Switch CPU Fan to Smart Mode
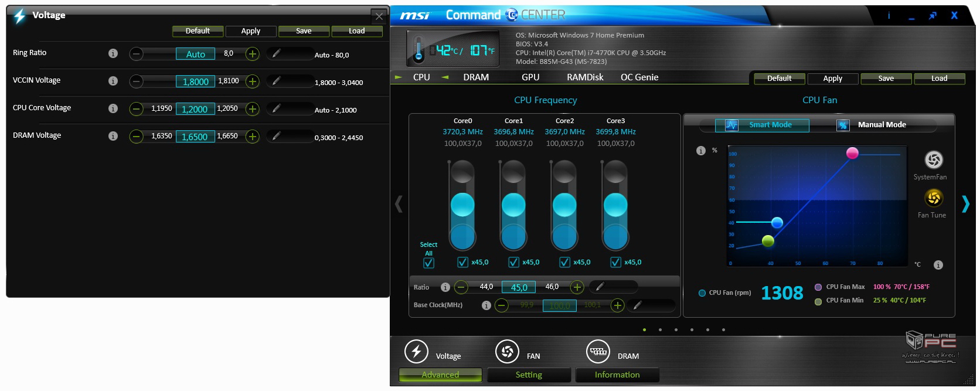 762,125
